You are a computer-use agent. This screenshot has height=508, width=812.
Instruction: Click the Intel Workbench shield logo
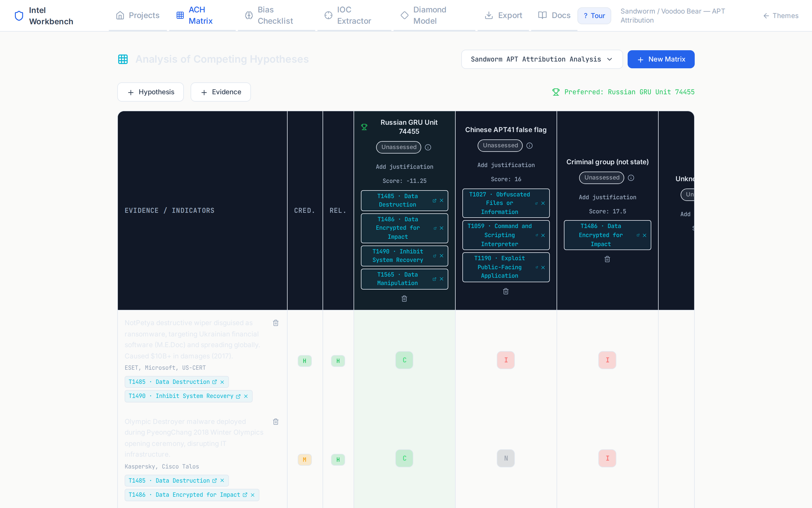[x=19, y=16]
